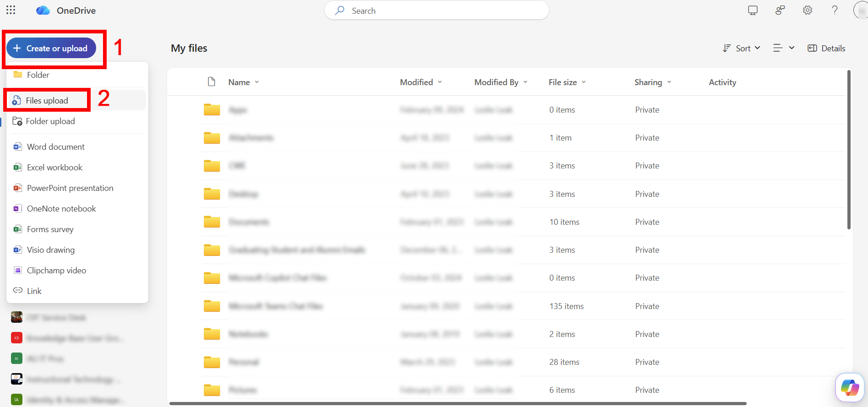The height and width of the screenshot is (407, 868).
Task: Open the Settings gear icon
Action: 808,10
